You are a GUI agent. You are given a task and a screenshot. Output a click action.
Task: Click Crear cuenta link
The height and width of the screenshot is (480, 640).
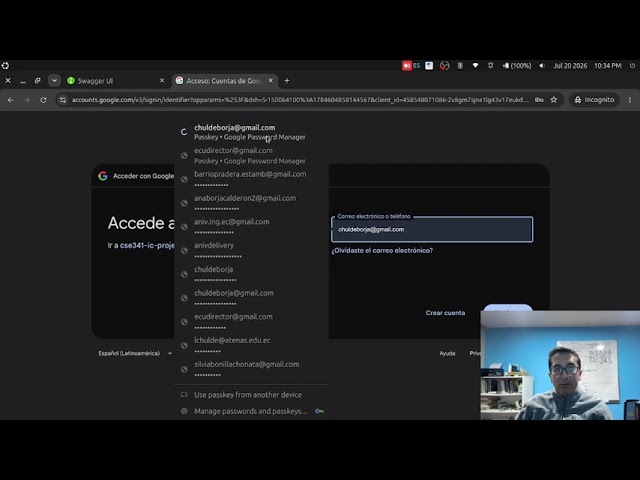click(445, 313)
